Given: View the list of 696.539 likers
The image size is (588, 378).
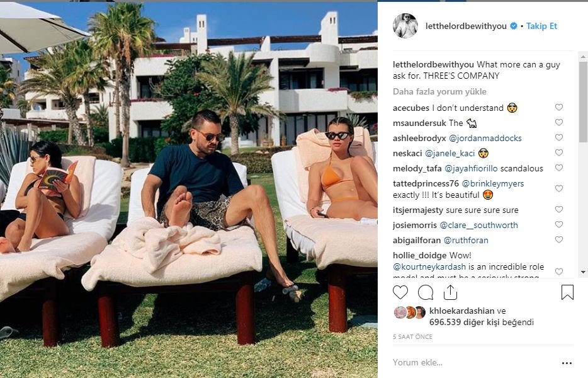Looking at the screenshot, I should (482, 322).
